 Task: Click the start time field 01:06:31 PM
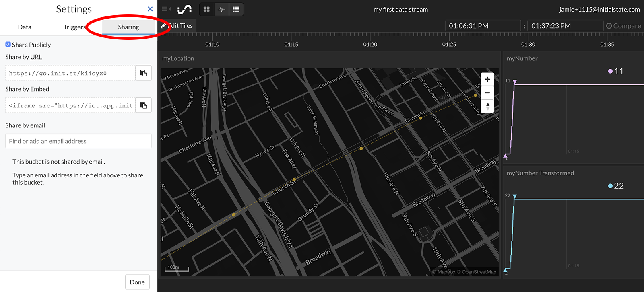coord(483,26)
